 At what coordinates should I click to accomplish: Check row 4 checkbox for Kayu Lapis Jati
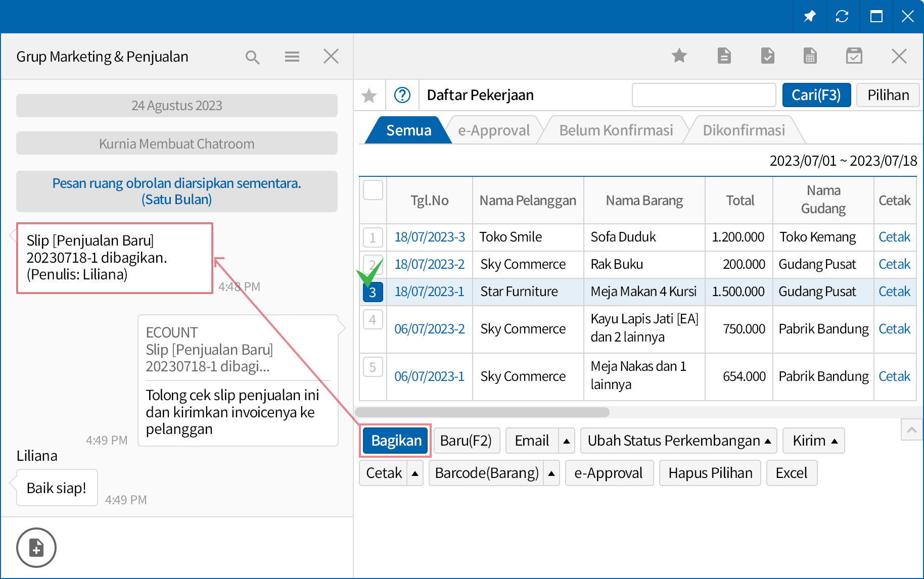tap(373, 319)
